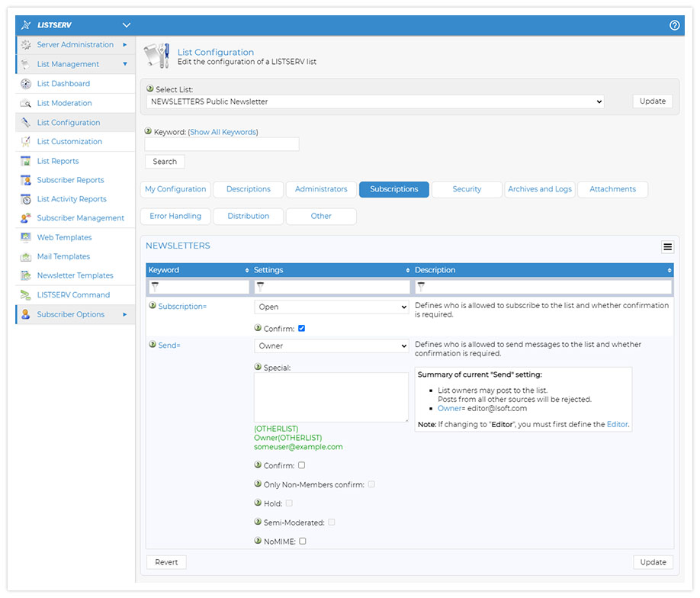Click the List Customization icon
Screen dimensions: 700x598
pos(26,142)
